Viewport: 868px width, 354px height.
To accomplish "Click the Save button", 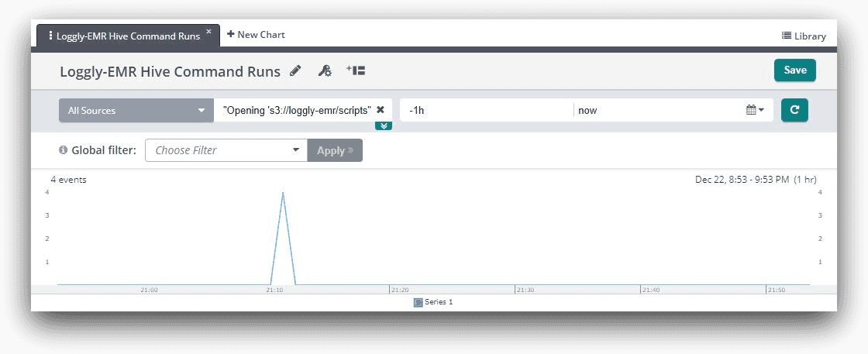I will (x=794, y=70).
